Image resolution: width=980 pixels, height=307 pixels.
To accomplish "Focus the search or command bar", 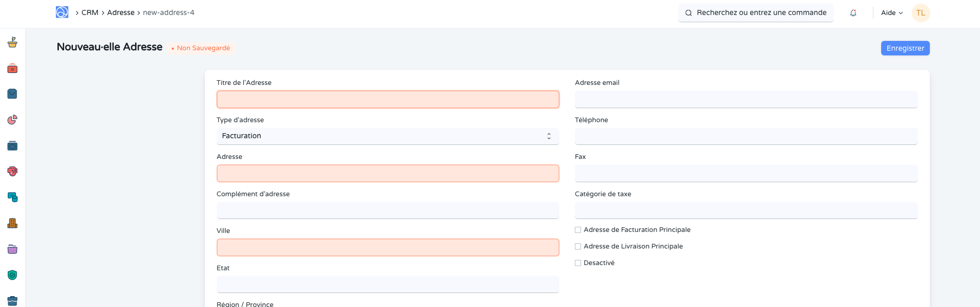I will pyautogui.click(x=756, y=13).
